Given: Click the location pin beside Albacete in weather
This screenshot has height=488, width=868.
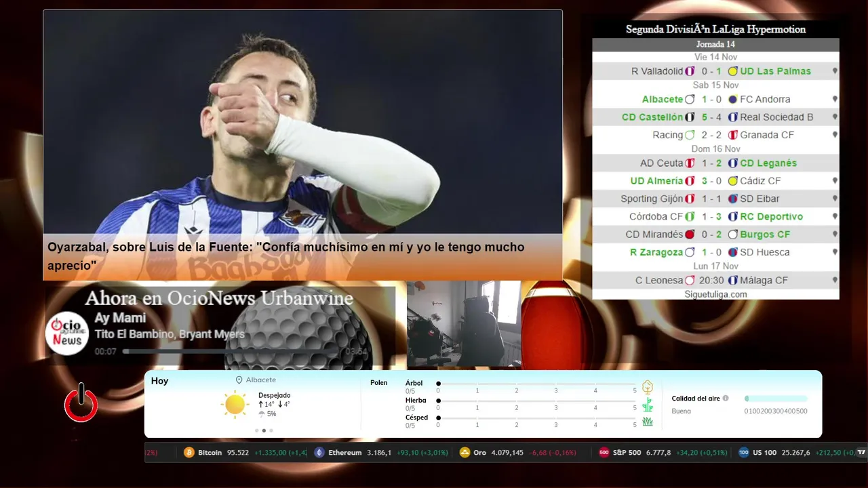Looking at the screenshot, I should 239,380.
